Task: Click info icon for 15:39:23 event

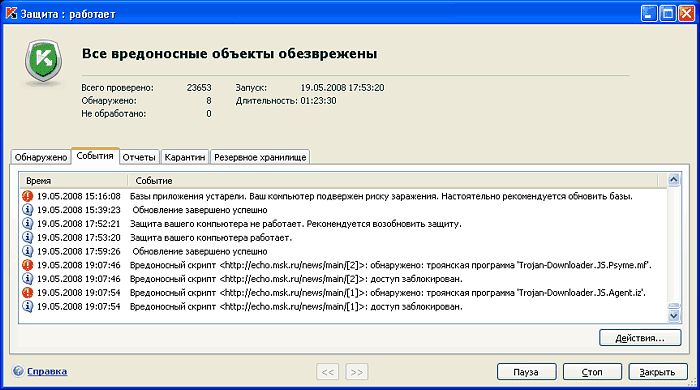Action: click(x=28, y=210)
